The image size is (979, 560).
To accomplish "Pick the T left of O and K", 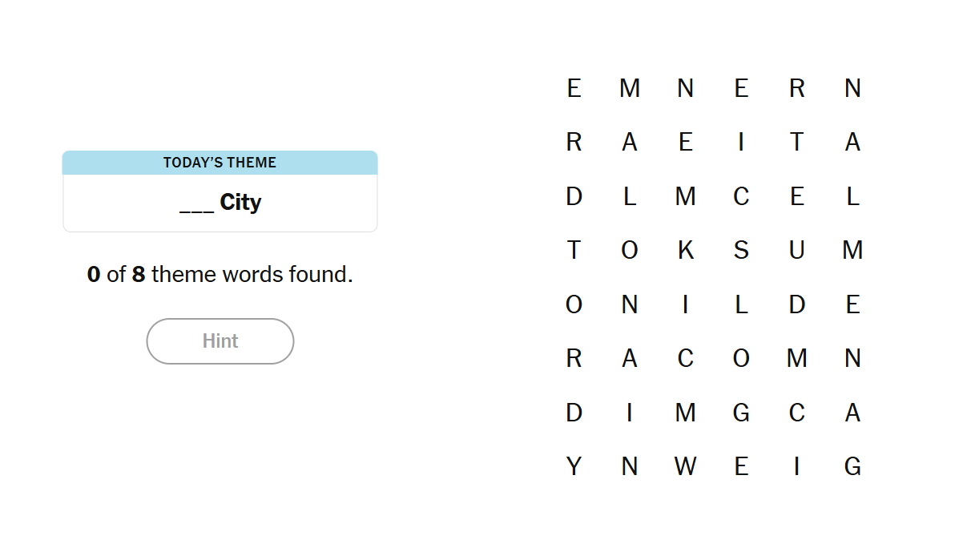I will tap(574, 251).
